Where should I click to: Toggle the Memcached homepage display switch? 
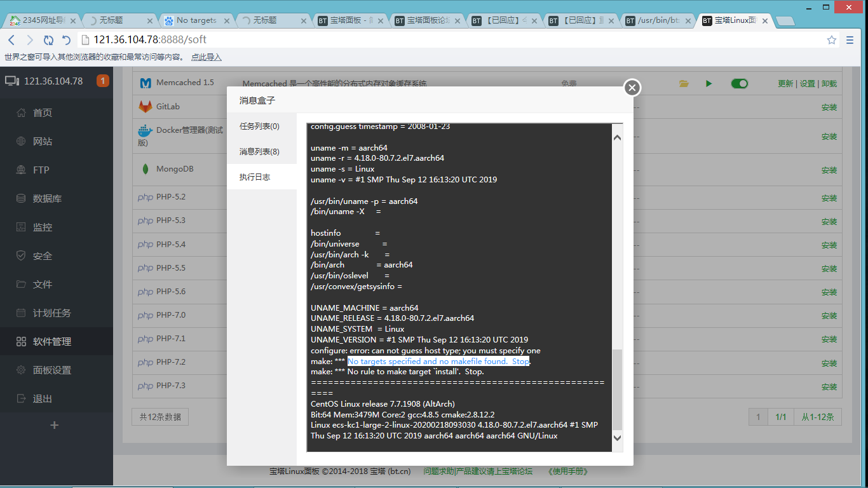click(740, 83)
